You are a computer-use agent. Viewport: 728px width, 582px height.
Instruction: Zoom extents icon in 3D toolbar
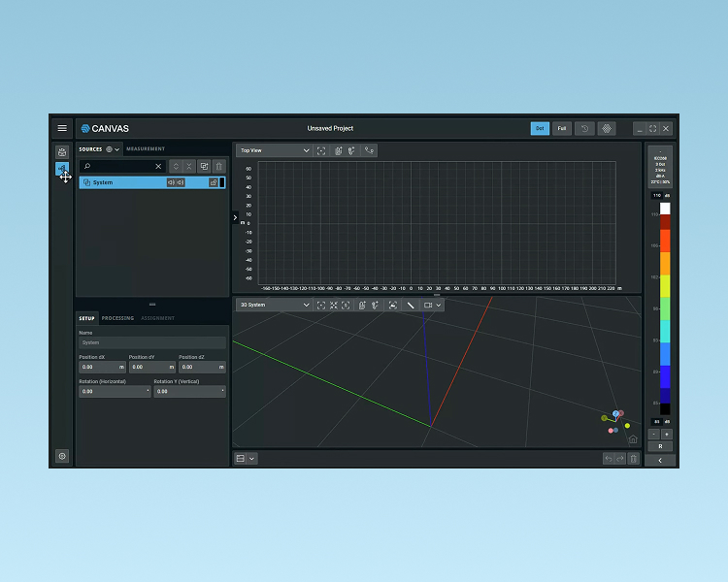click(x=334, y=305)
